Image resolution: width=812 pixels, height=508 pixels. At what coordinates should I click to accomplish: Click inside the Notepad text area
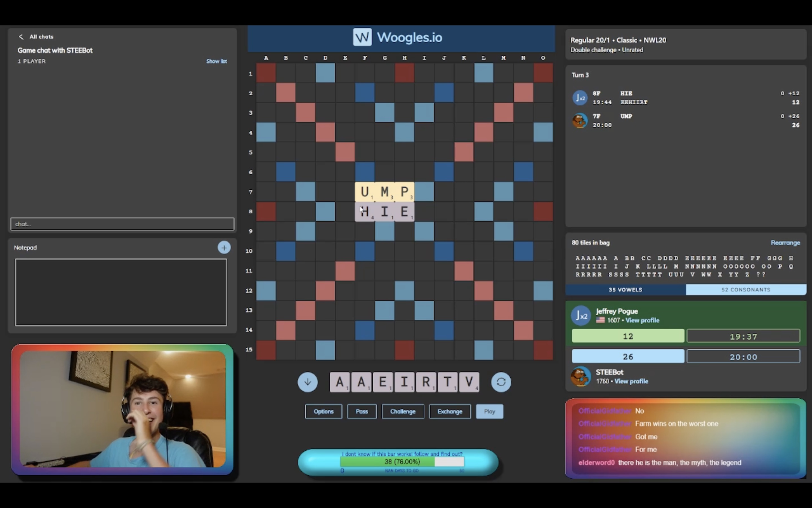tap(121, 292)
